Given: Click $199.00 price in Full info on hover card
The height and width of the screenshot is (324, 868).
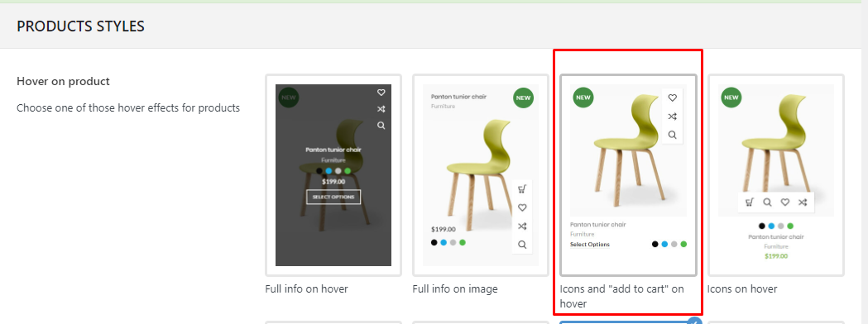Looking at the screenshot, I should pos(333,181).
